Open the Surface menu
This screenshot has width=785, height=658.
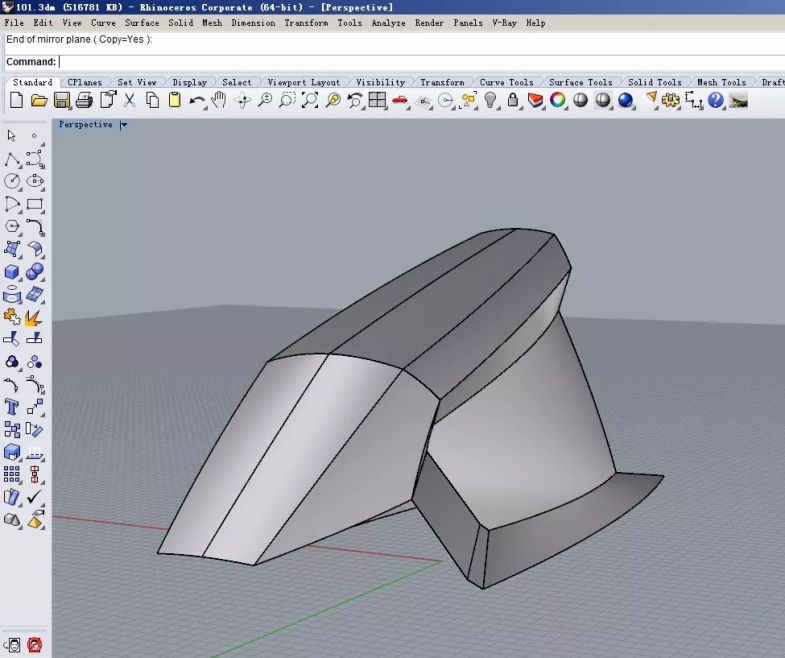(141, 22)
